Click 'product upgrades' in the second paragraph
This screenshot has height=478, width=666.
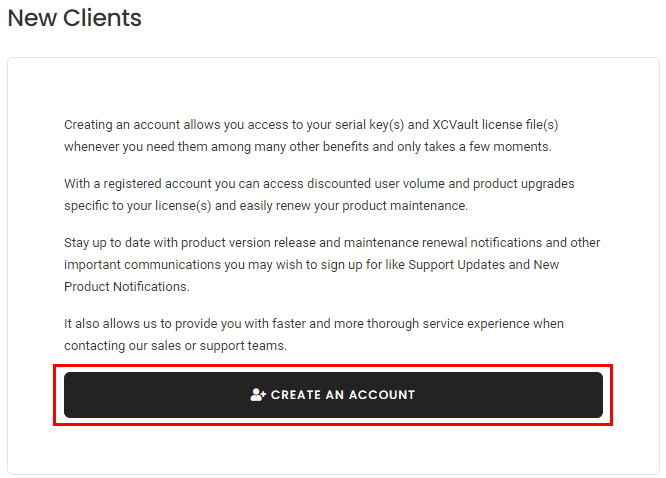click(x=524, y=184)
